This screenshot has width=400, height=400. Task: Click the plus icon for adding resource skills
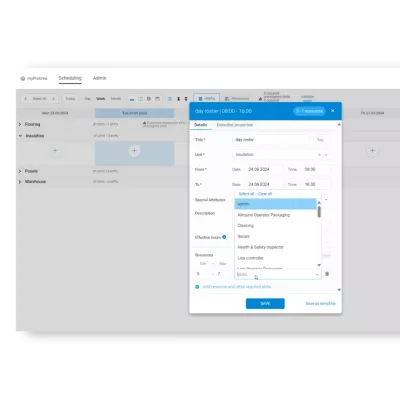point(197,287)
